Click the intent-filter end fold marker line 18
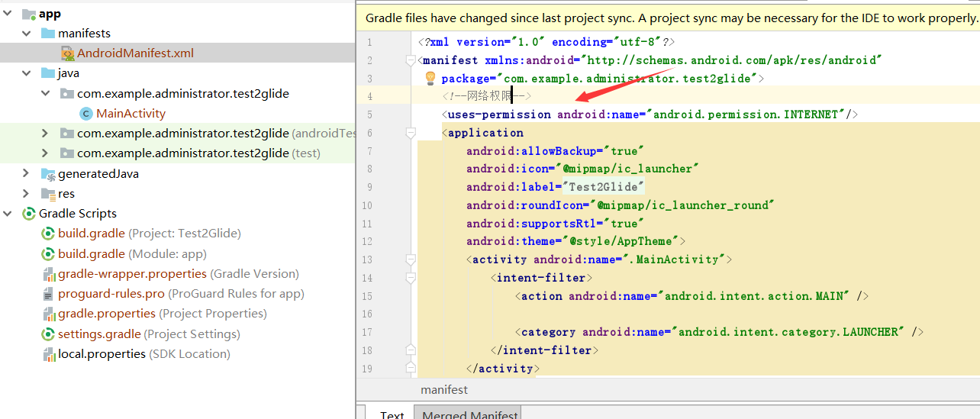This screenshot has height=419, width=980. (411, 350)
